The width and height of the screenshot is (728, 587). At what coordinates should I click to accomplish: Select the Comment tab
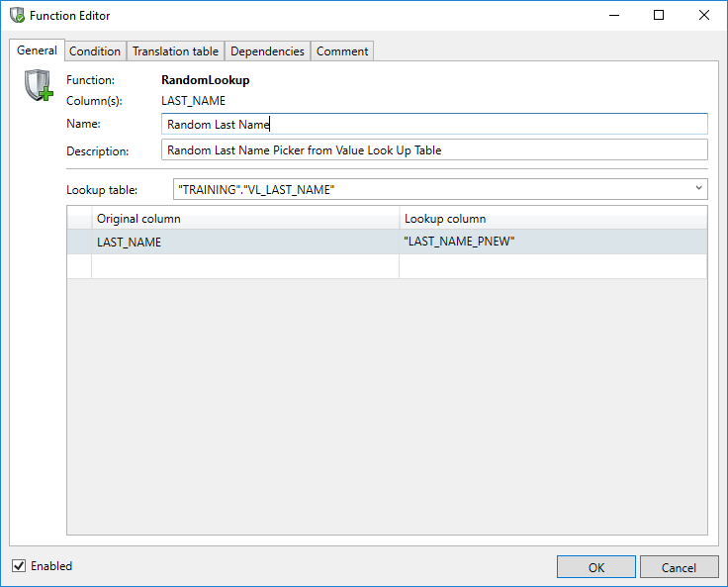(342, 51)
